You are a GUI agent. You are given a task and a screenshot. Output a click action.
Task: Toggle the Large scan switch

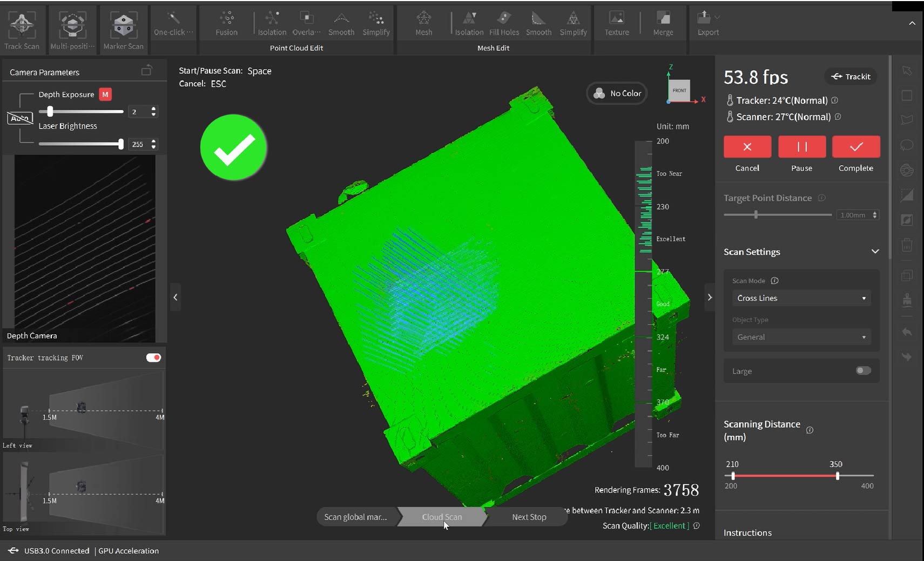[863, 370]
